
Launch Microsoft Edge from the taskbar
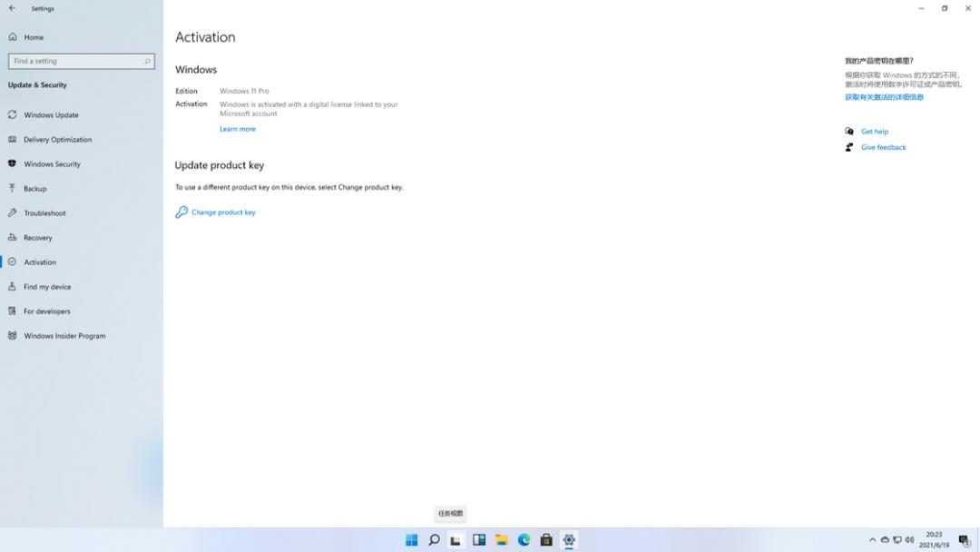(524, 540)
